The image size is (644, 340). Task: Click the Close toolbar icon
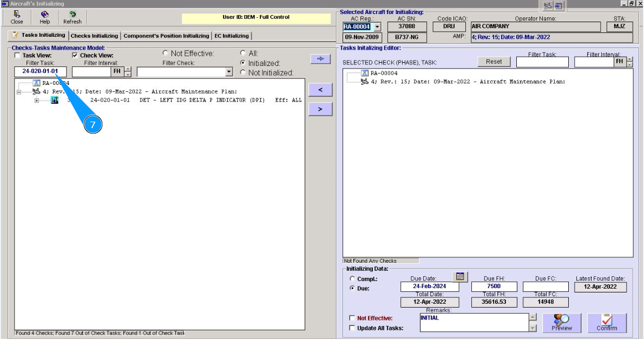(17, 15)
